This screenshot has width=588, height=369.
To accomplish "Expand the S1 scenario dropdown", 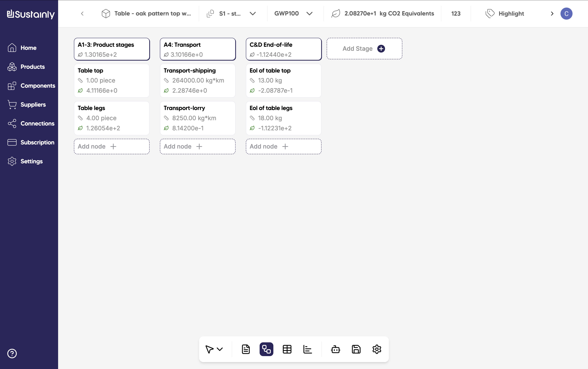I will tap(253, 14).
